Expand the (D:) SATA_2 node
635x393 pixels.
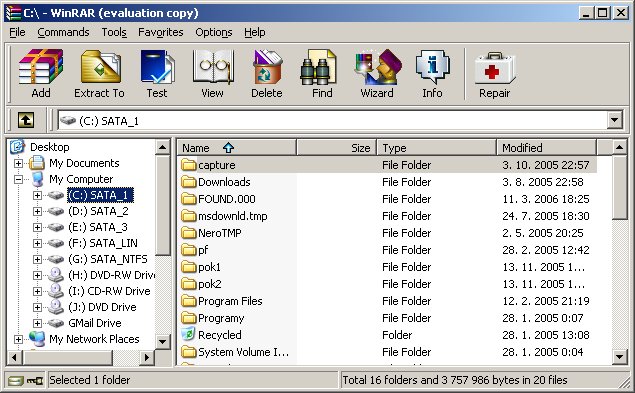pyautogui.click(x=37, y=211)
